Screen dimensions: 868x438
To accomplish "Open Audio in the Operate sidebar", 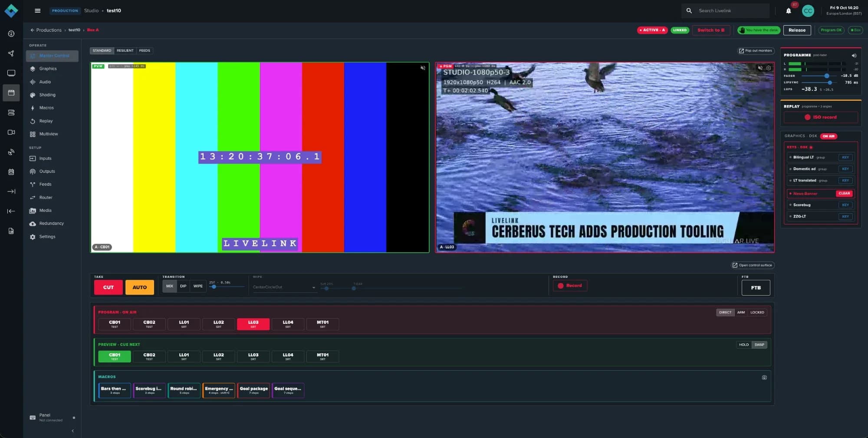I will [52, 82].
